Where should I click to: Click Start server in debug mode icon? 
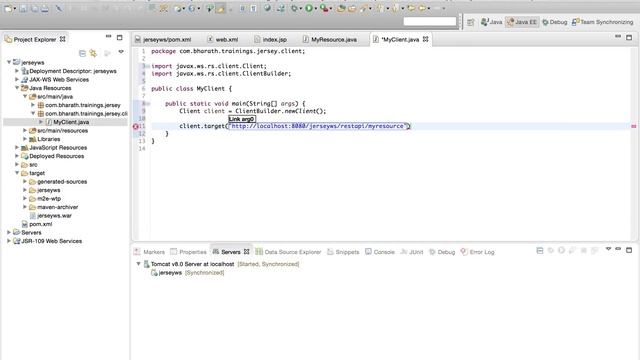[551, 250]
